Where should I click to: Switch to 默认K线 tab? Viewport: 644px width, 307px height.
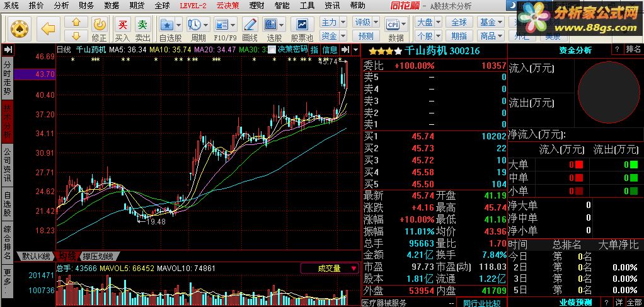36,257
